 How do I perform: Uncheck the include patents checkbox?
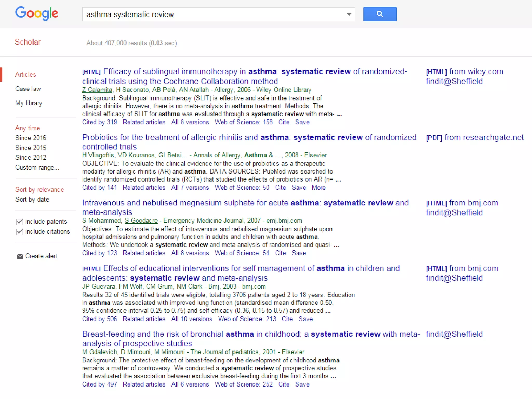point(20,222)
